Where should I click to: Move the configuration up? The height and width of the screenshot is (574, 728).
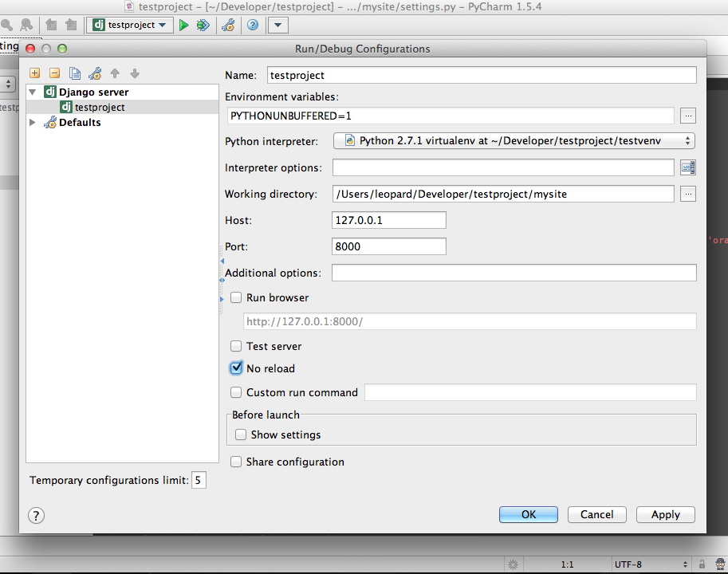[114, 73]
